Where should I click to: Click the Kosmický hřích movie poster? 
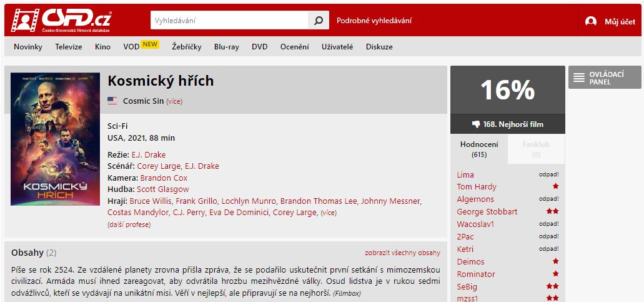(x=55, y=139)
